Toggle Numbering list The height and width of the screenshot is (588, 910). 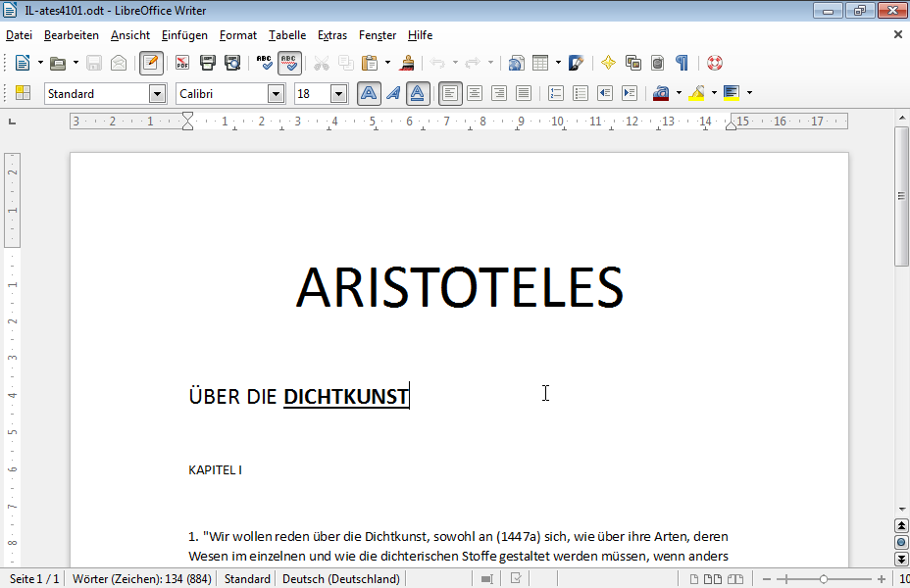556,93
